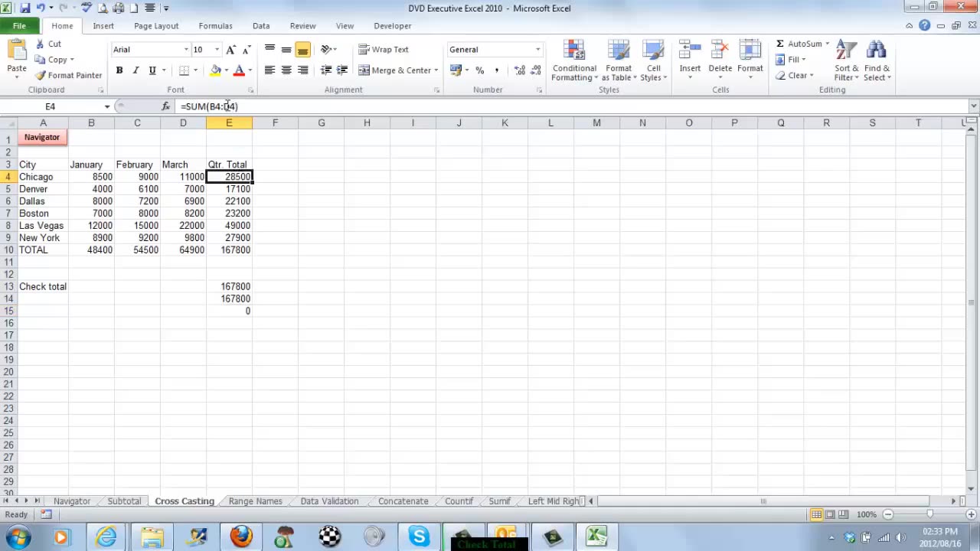
Task: Click the Format cells button
Action: (x=750, y=60)
